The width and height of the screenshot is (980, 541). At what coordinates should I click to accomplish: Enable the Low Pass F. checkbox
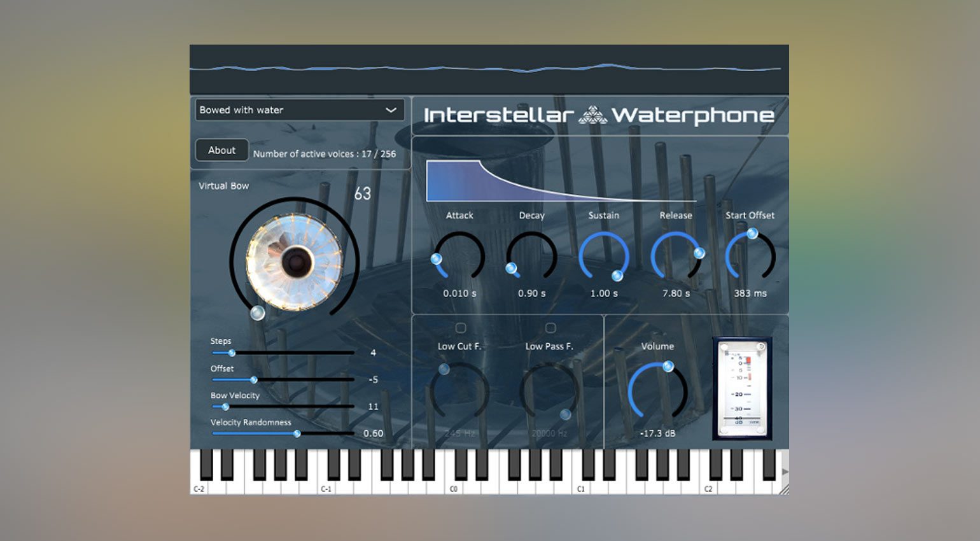pos(550,328)
